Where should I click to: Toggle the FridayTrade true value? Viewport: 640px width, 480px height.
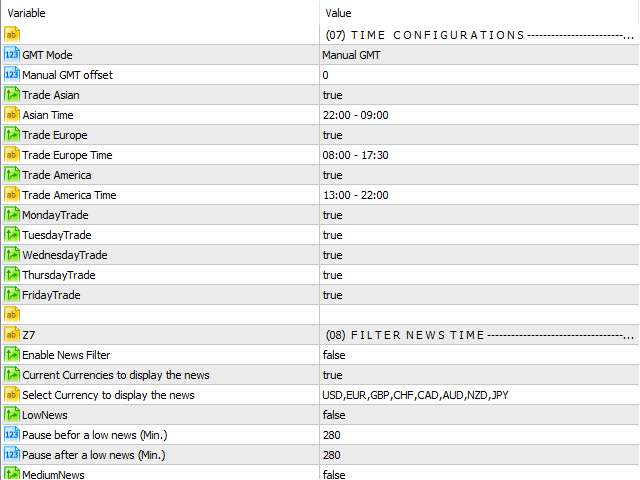[479, 295]
